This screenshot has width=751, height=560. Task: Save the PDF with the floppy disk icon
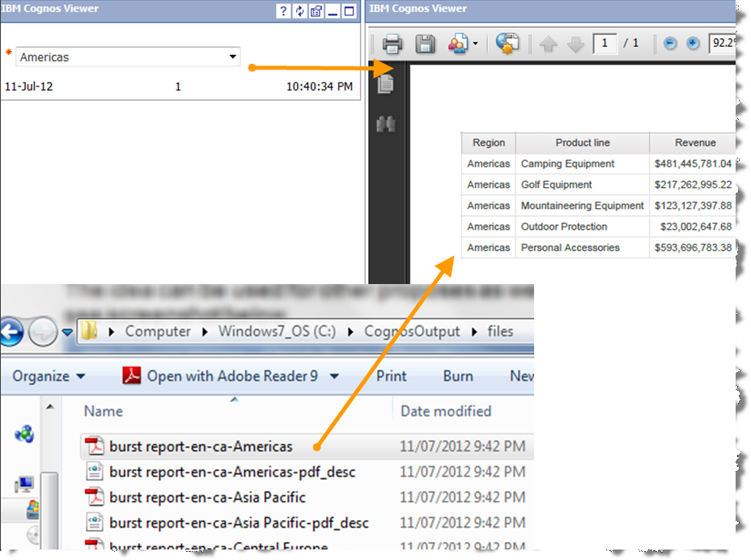click(425, 44)
